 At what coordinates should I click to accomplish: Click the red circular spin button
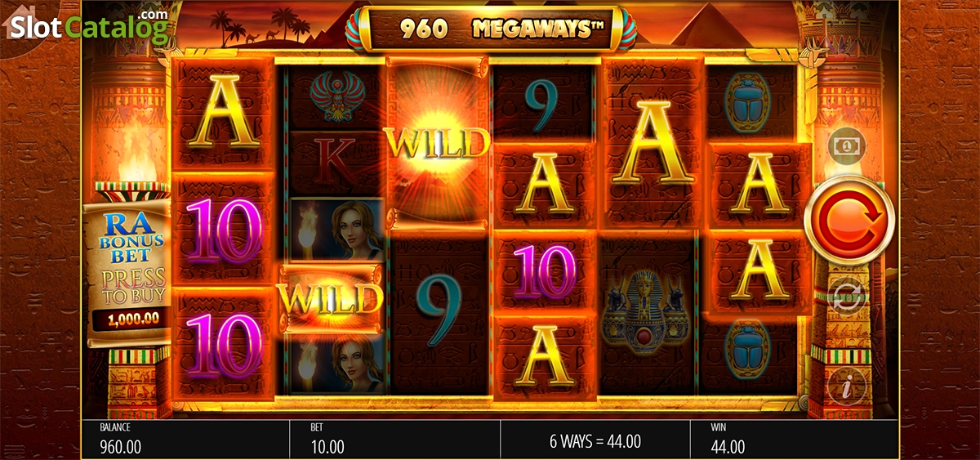(849, 220)
